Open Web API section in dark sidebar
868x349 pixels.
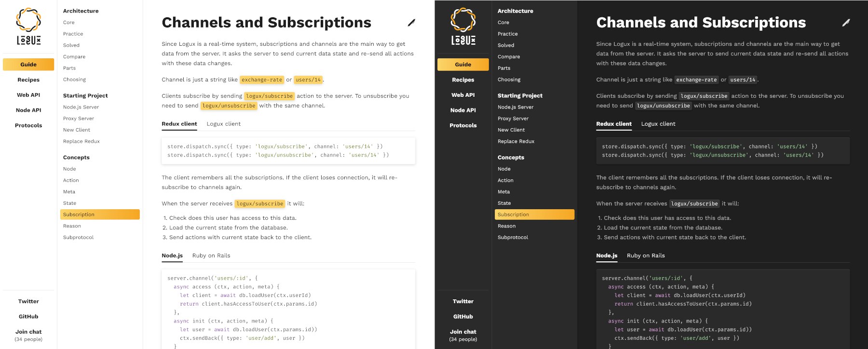(463, 95)
